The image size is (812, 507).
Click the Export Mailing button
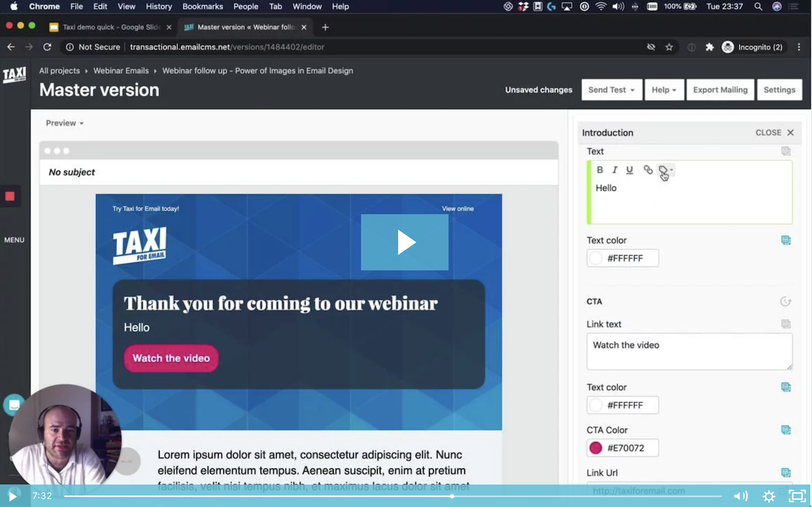click(x=720, y=90)
